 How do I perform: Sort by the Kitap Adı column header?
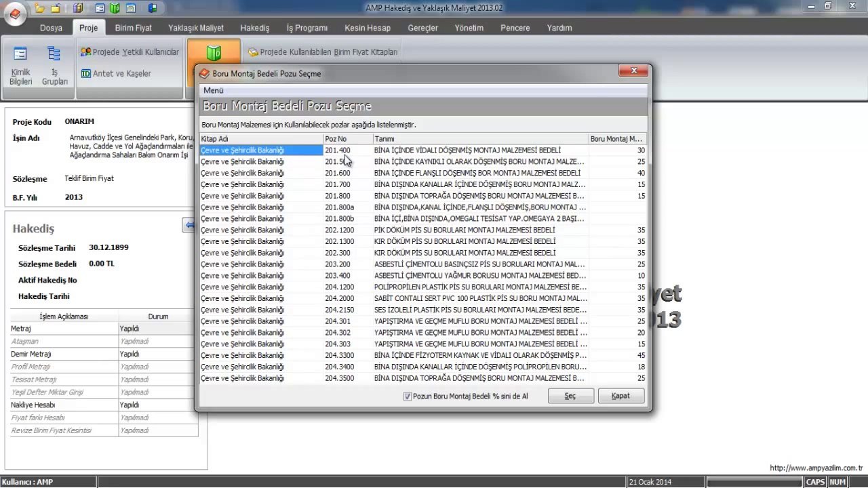[261, 139]
